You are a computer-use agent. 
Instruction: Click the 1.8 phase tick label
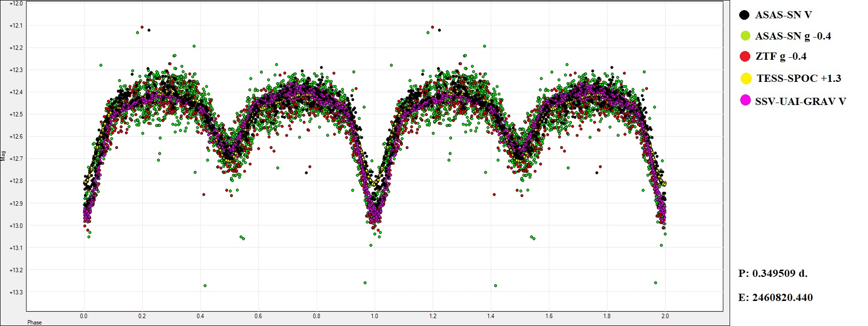point(607,316)
